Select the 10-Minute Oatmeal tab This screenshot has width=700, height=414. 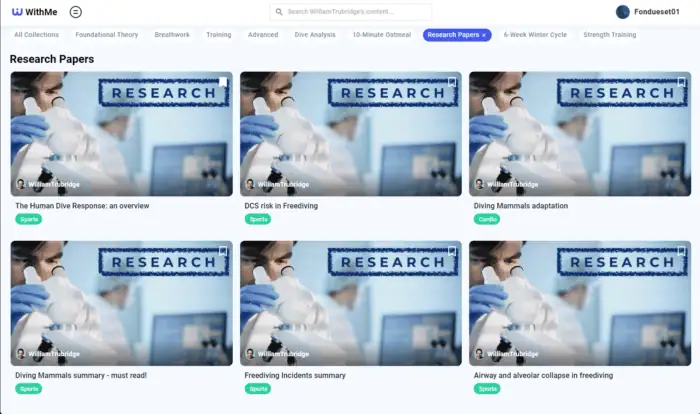[382, 35]
